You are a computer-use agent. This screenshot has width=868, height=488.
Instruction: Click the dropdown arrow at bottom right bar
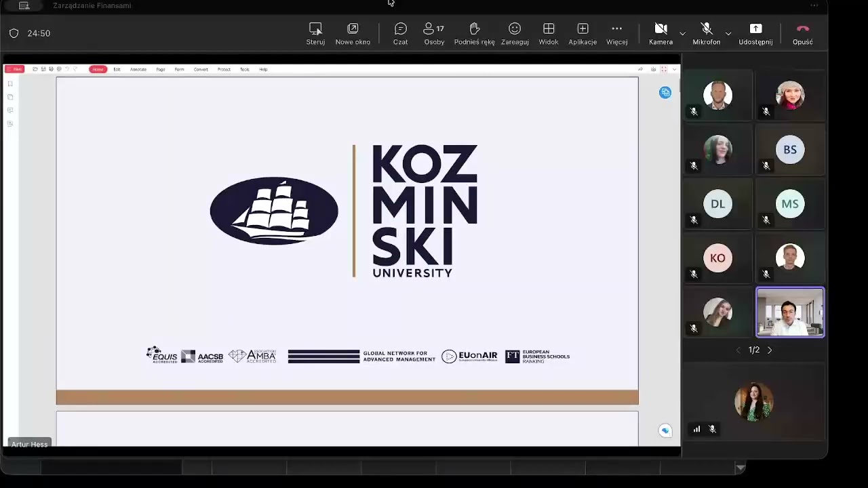tap(741, 468)
